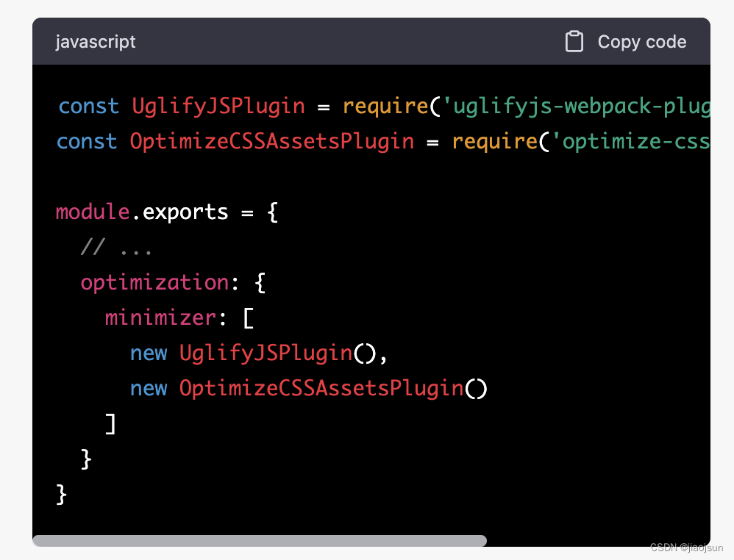The height and width of the screenshot is (560, 734).
Task: Click the first require keyword
Action: click(385, 106)
